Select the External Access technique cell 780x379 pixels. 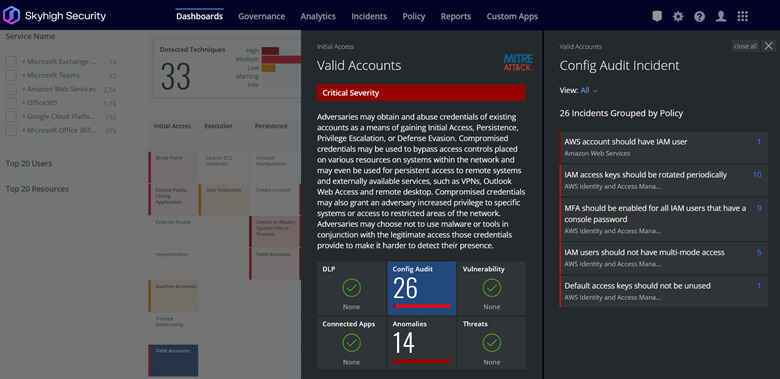tap(173, 231)
